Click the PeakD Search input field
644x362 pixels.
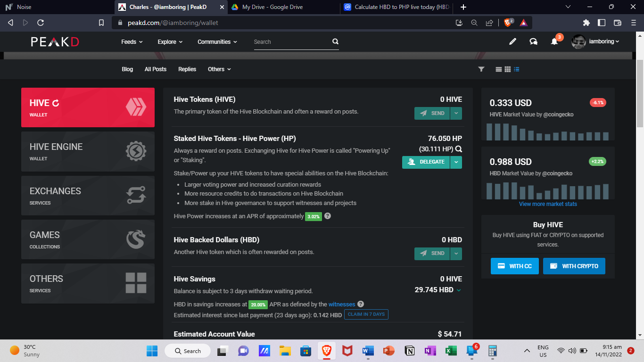pyautogui.click(x=291, y=42)
